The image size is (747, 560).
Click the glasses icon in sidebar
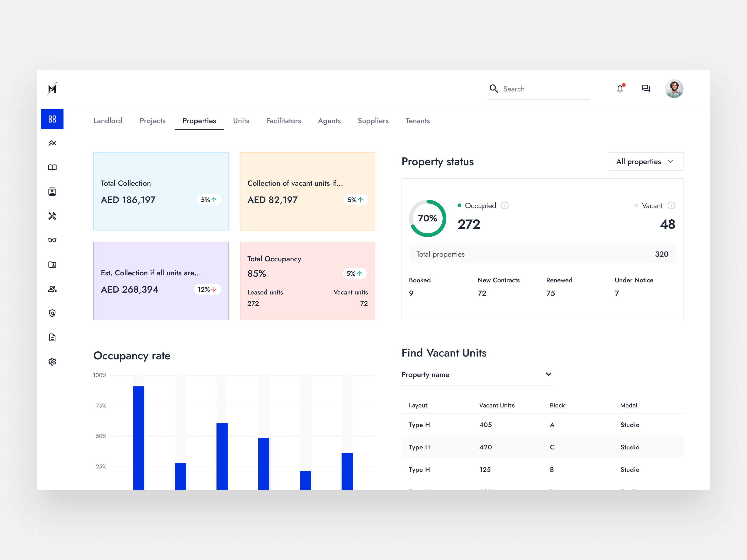[x=52, y=240]
